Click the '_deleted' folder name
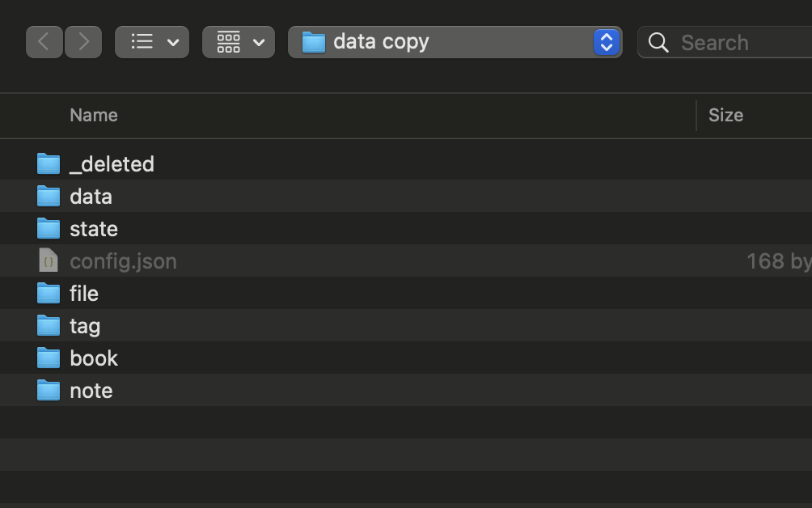This screenshot has height=508, width=812. tap(112, 164)
